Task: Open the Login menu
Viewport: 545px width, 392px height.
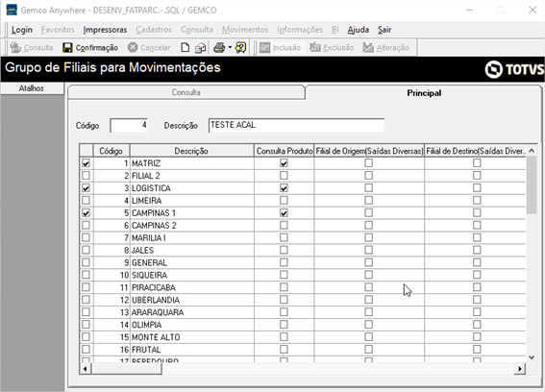Action: click(22, 30)
